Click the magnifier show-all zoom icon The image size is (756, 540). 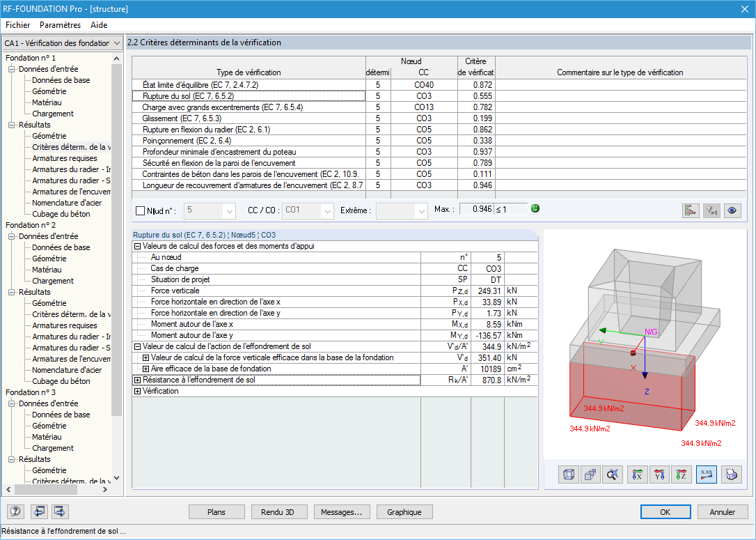click(x=613, y=475)
